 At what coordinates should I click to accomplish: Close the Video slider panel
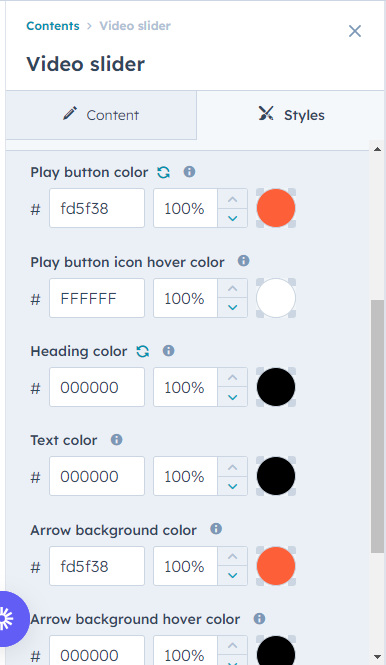[x=355, y=31]
